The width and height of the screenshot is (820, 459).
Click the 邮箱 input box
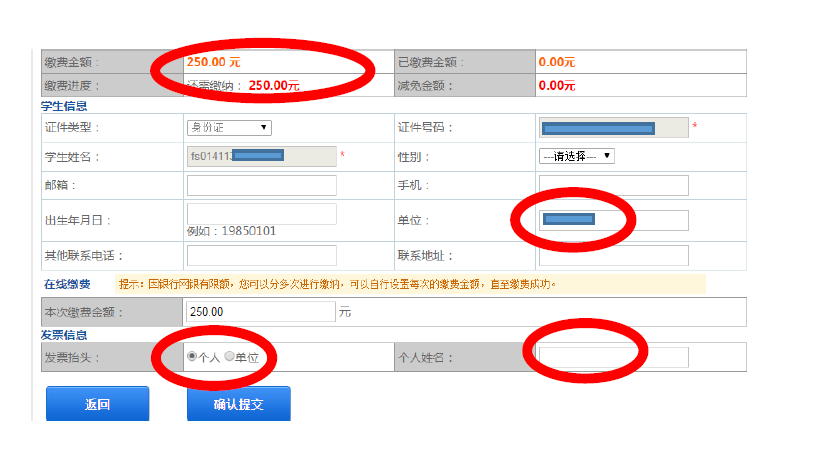point(261,185)
